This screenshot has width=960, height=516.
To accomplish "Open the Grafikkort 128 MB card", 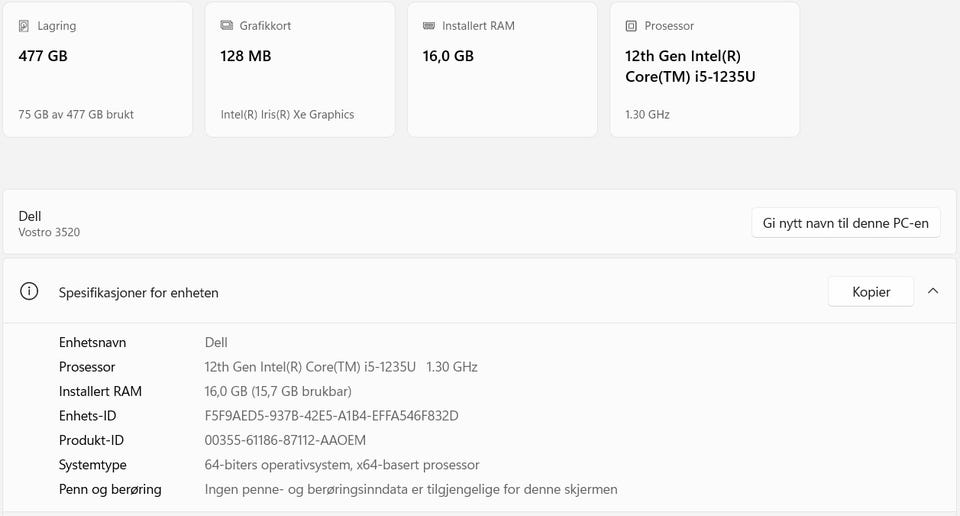I will [300, 70].
